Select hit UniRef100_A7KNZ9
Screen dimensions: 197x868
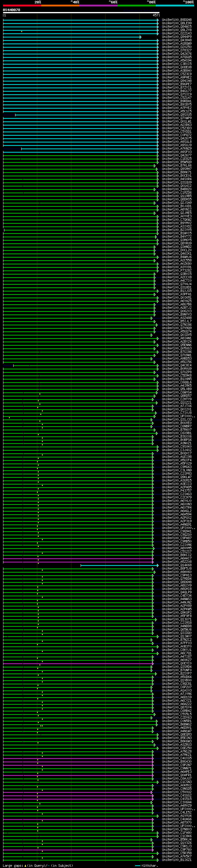coord(176,149)
